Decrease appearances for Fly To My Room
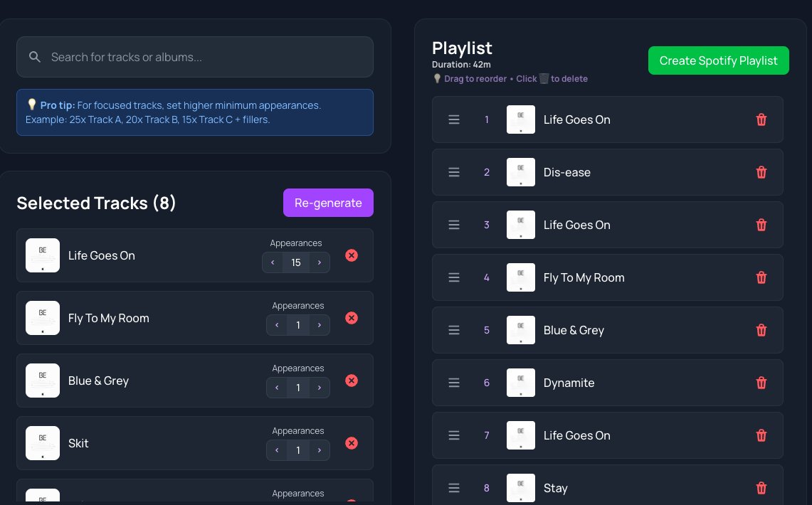 coord(277,325)
